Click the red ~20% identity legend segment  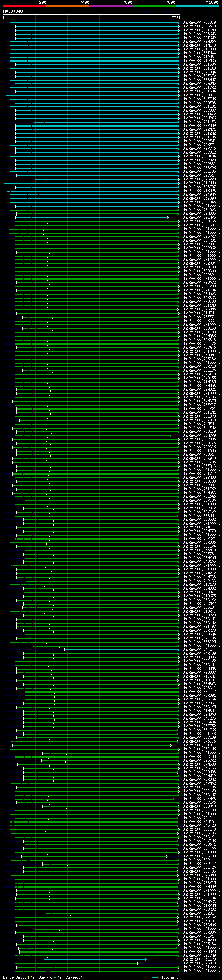coord(25,6)
